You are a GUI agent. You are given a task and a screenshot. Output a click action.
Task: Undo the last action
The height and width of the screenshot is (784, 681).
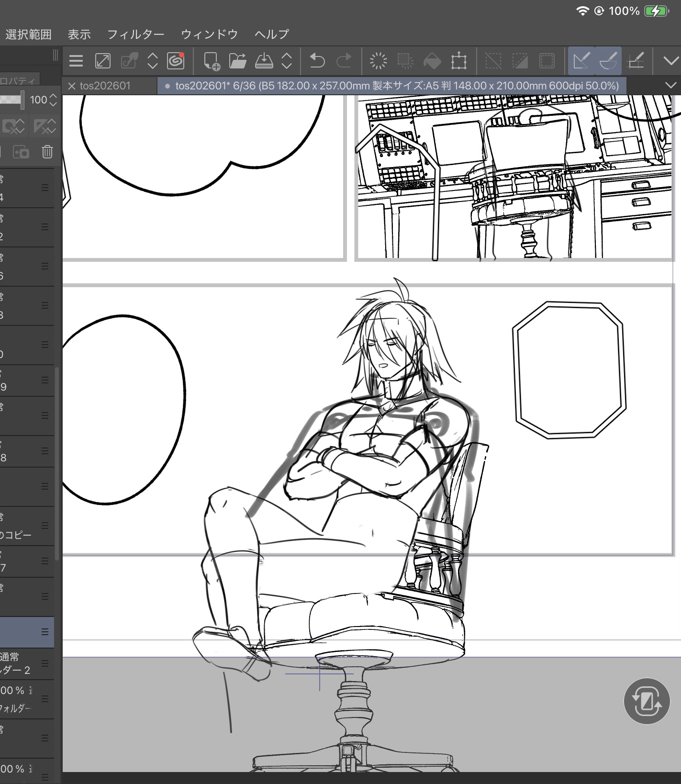[317, 61]
